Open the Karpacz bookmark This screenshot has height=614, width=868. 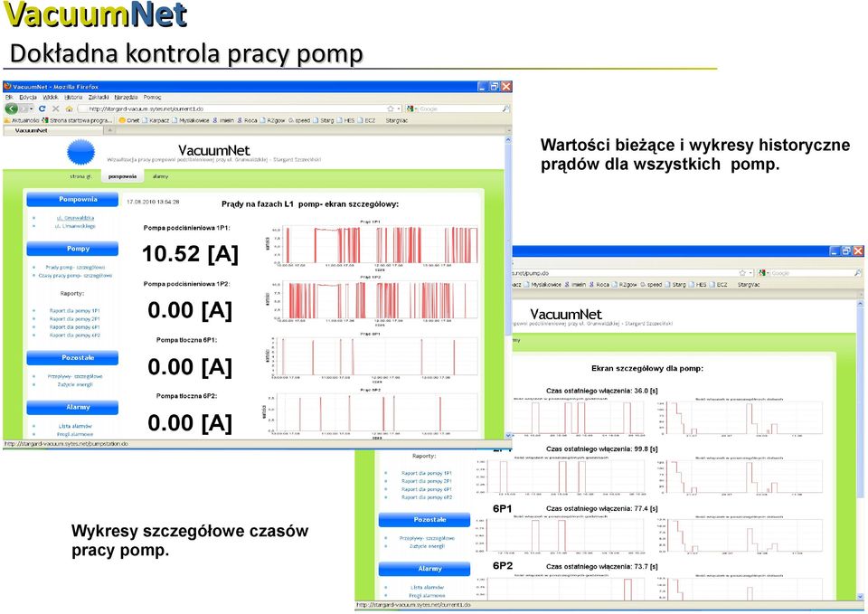click(156, 120)
